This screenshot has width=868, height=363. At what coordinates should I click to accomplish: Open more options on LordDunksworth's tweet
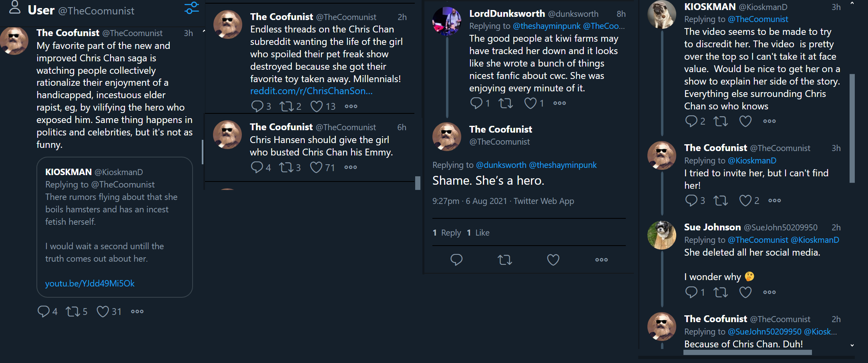[x=559, y=103]
